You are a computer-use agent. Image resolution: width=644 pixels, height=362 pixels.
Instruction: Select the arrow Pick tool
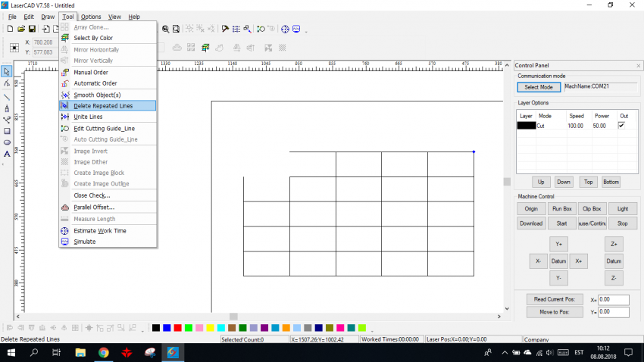(7, 71)
